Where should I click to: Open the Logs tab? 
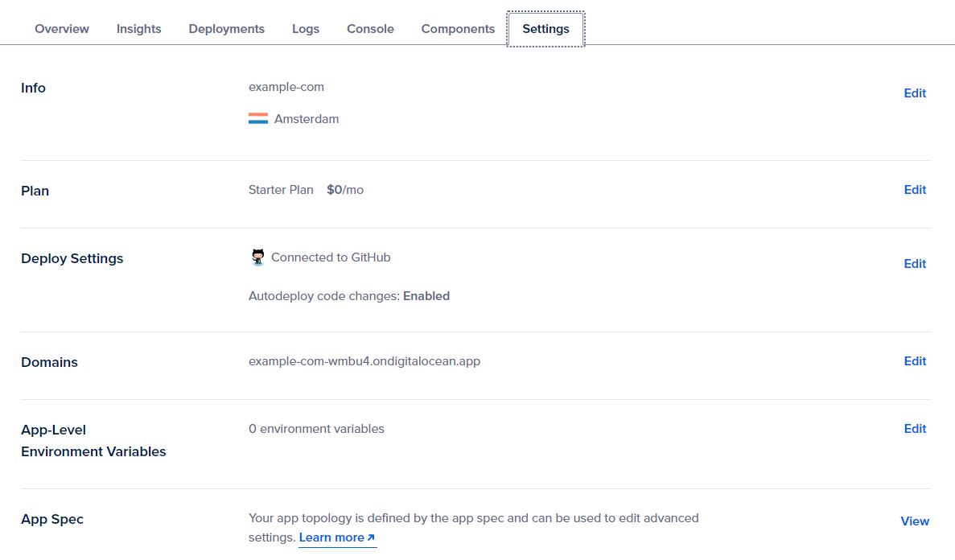(306, 29)
